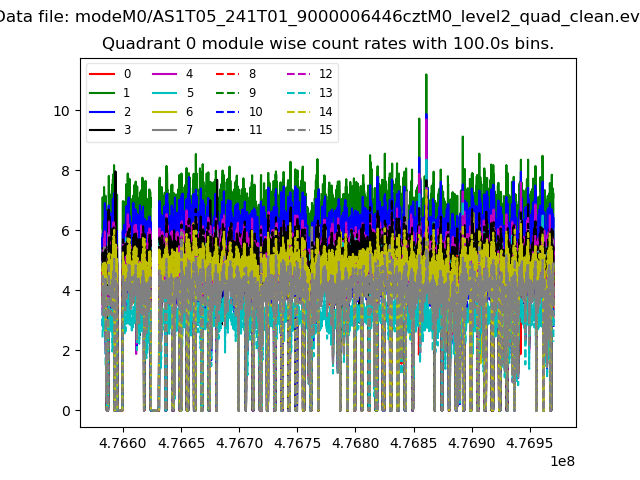Click the solid green line swatch for module 1

pos(102,93)
